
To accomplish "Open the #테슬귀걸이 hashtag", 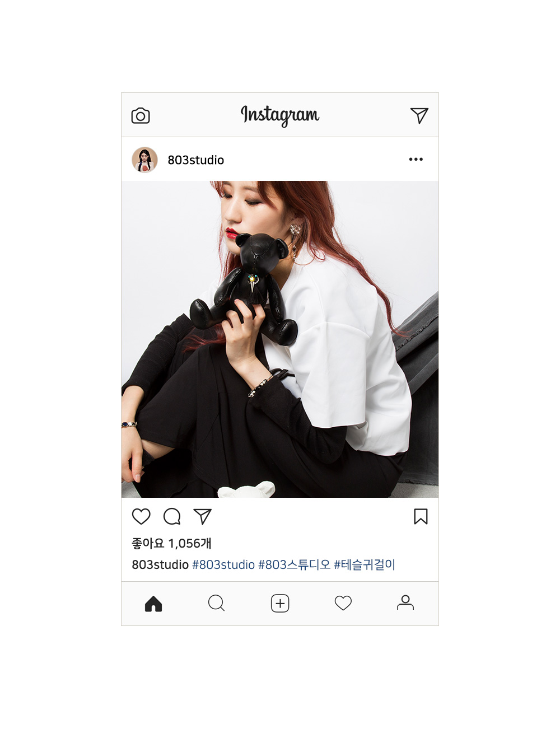I will 365,564.
